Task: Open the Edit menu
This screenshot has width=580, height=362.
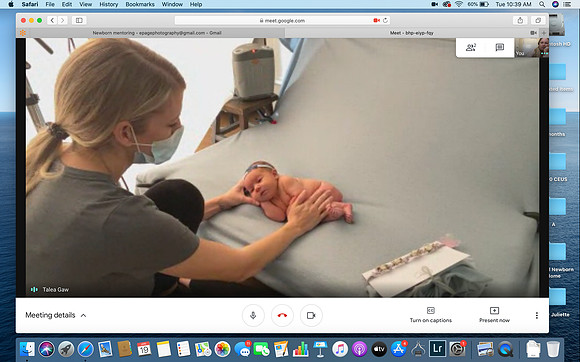Action: pos(67,4)
